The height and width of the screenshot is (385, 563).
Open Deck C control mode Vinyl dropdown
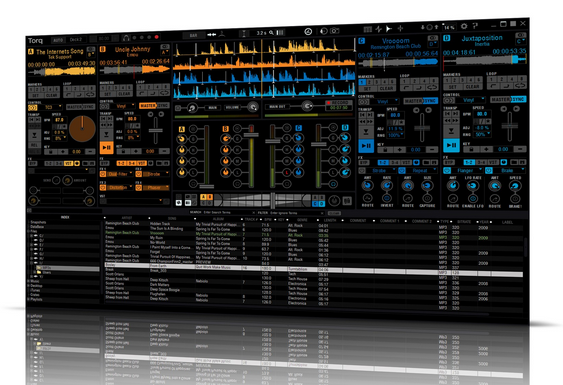(386, 101)
